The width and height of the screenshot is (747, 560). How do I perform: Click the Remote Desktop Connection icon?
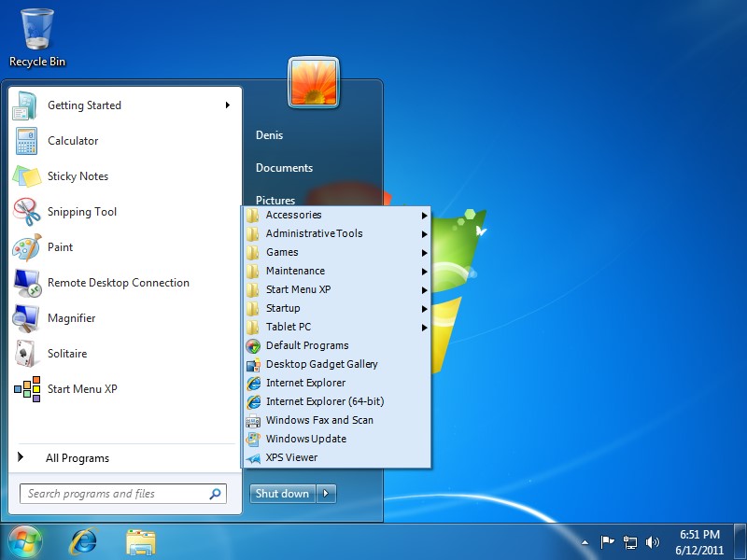click(27, 283)
